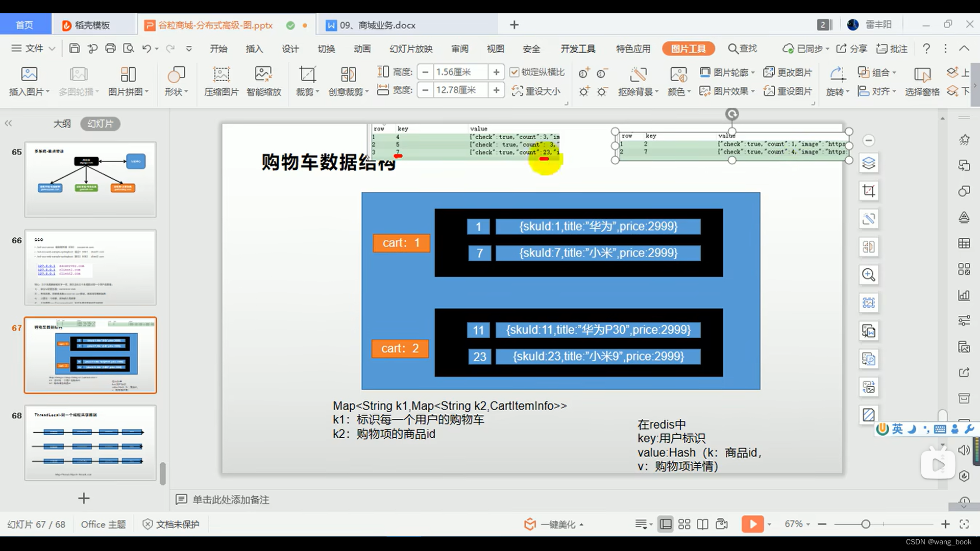This screenshot has height=551, width=980.
Task: Open the 插入 ribbon tab
Action: coord(254,48)
